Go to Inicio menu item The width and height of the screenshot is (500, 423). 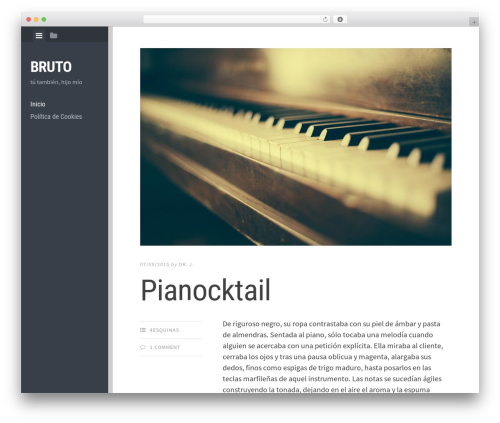click(x=38, y=104)
